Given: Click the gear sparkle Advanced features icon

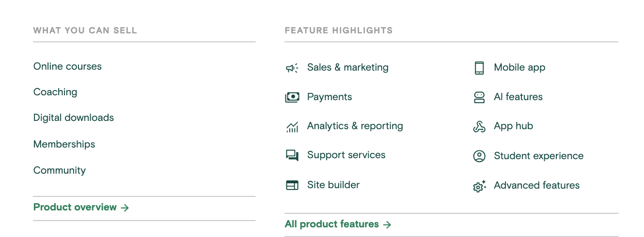Looking at the screenshot, I should pyautogui.click(x=479, y=186).
